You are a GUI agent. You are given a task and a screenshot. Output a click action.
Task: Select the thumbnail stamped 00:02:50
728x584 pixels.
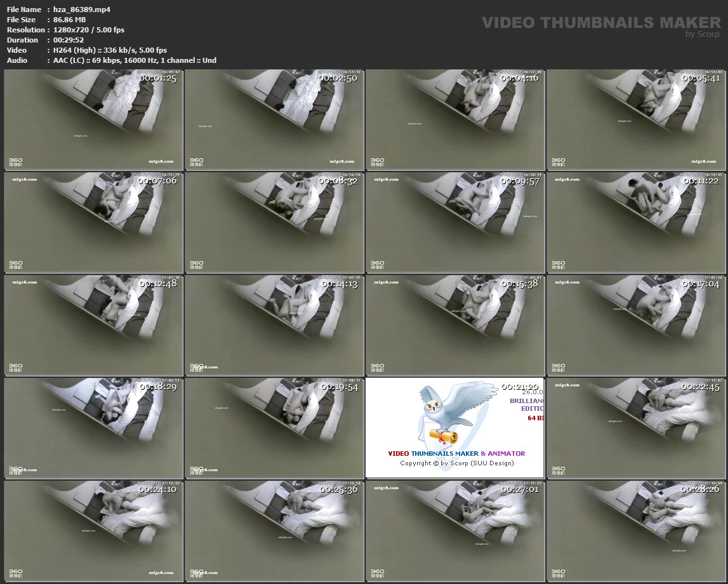(x=274, y=120)
